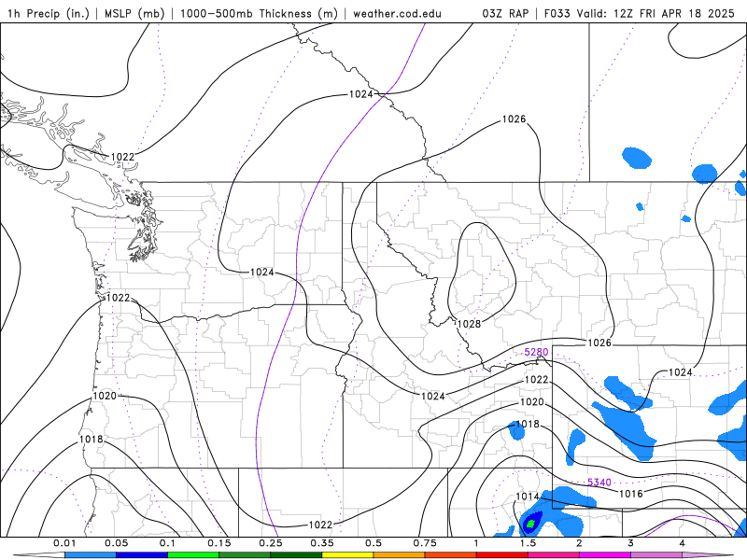Click the "0.75" colorbar value
The width and height of the screenshot is (747, 560).
click(425, 543)
